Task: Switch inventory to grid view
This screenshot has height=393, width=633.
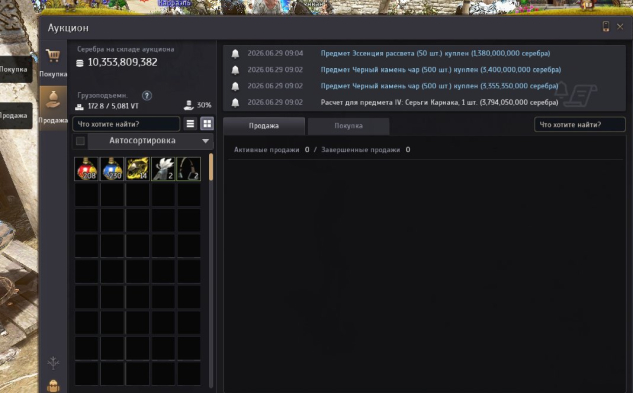Action: pyautogui.click(x=207, y=124)
